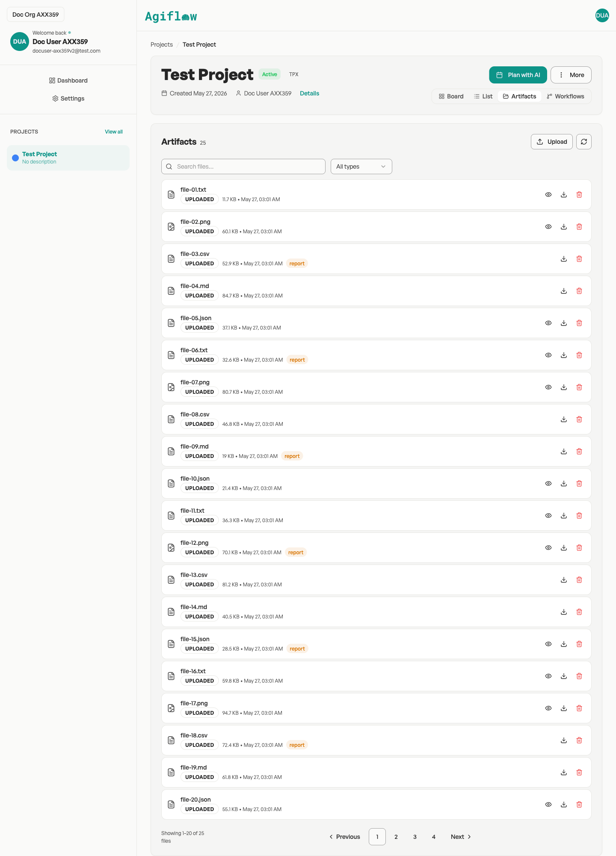Click the Agiflow logo
Viewport: 616px width, 856px height.
click(171, 16)
